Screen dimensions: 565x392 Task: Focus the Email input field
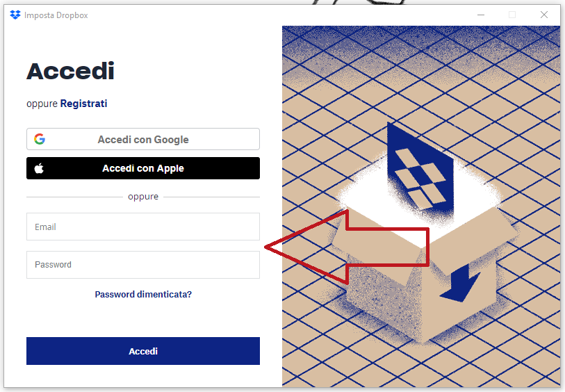click(x=143, y=227)
